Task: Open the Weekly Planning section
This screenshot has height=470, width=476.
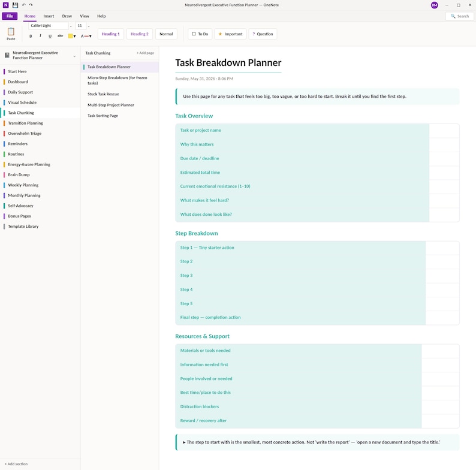Action: click(40, 185)
